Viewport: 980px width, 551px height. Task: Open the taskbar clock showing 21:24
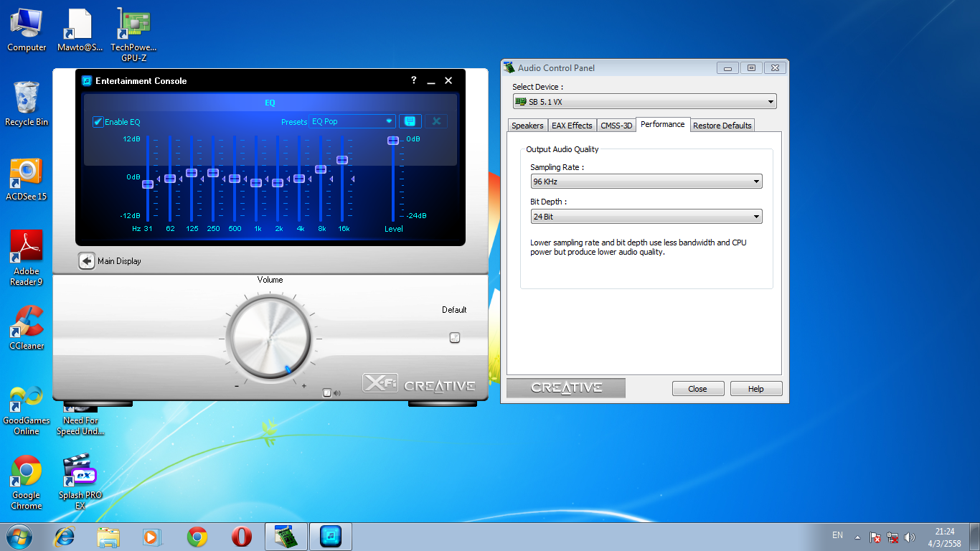[x=945, y=537]
